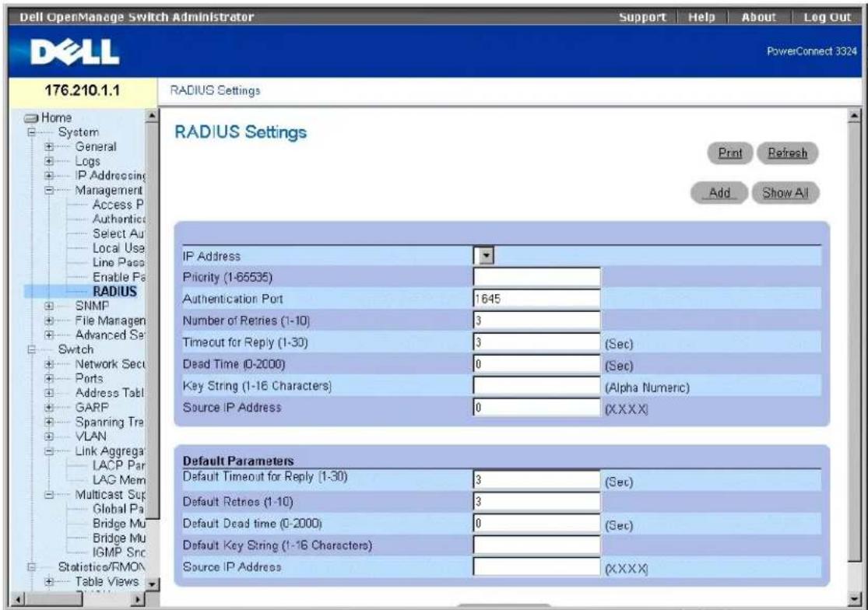Click the Add button
The height and width of the screenshot is (610, 868).
tap(719, 193)
